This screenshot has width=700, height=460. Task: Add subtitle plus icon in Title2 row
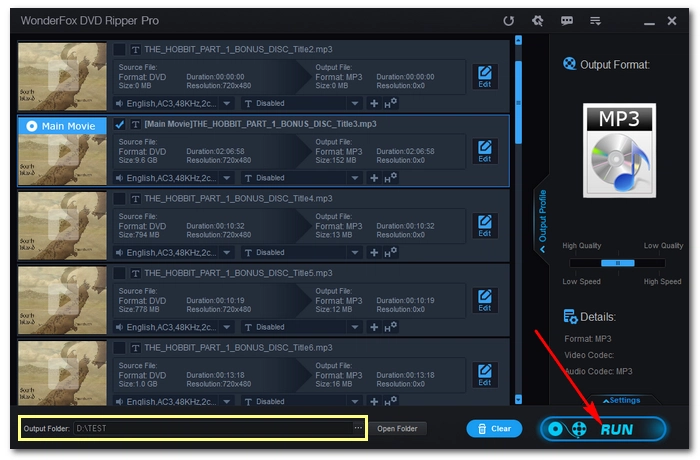(374, 104)
